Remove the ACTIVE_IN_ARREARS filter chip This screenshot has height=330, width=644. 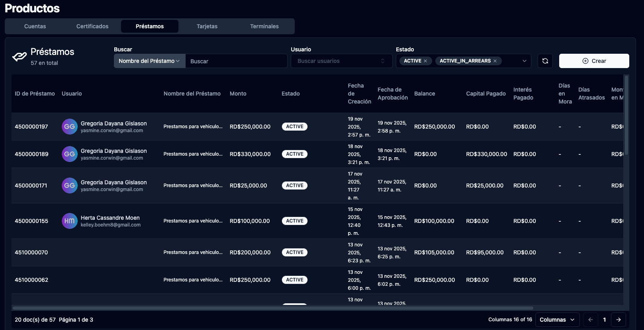coord(495,61)
